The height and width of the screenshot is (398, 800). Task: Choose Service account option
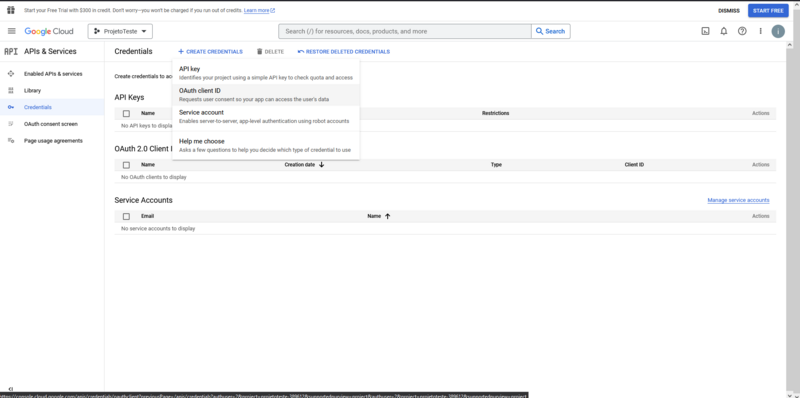coord(266,116)
